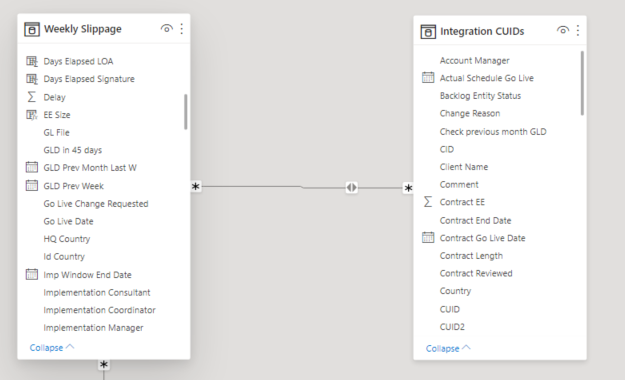Select the Contract Reviewed field

click(476, 273)
